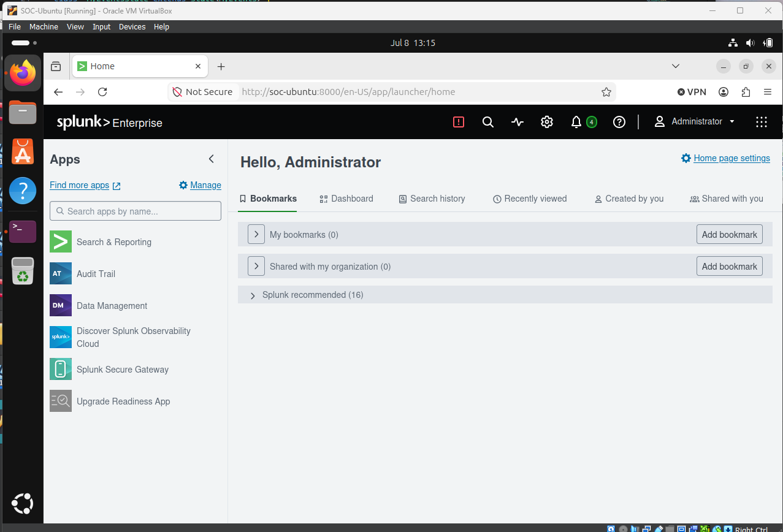
Task: Launch Terminal from the Ubuntu dock
Action: (23, 232)
